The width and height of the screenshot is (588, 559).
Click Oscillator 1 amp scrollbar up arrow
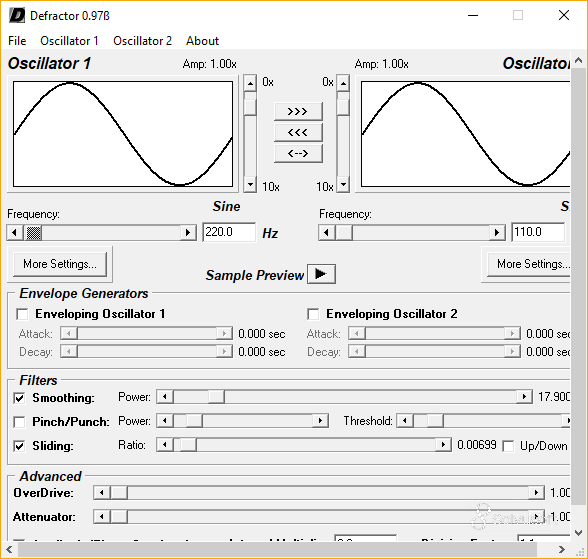pos(250,83)
